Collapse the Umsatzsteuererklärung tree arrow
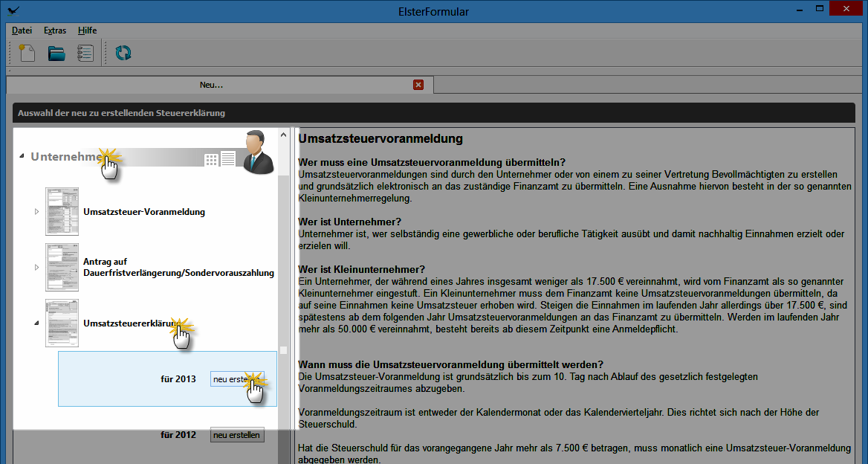 click(37, 323)
